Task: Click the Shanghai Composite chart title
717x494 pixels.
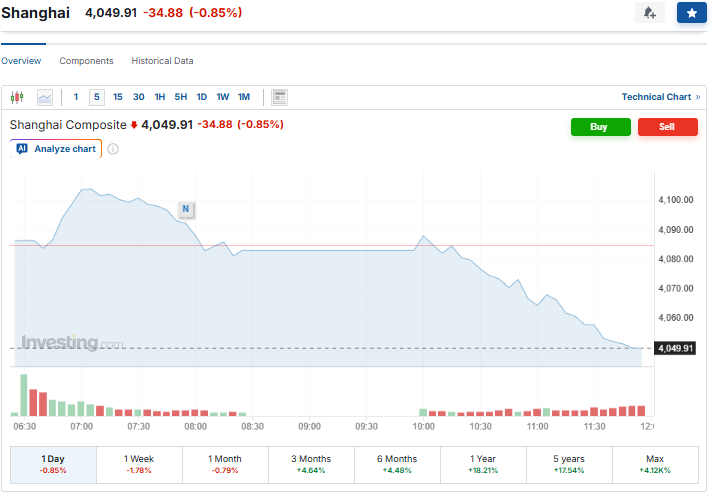Action: [x=68, y=125]
